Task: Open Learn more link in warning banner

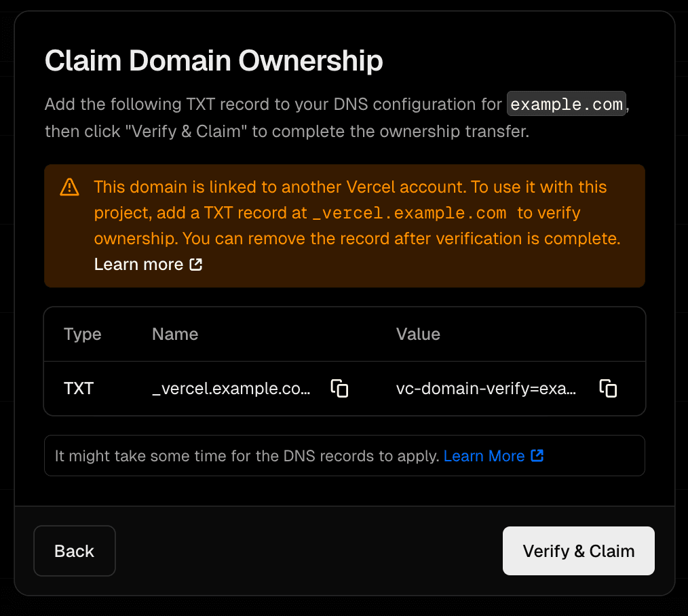Action: point(139,265)
